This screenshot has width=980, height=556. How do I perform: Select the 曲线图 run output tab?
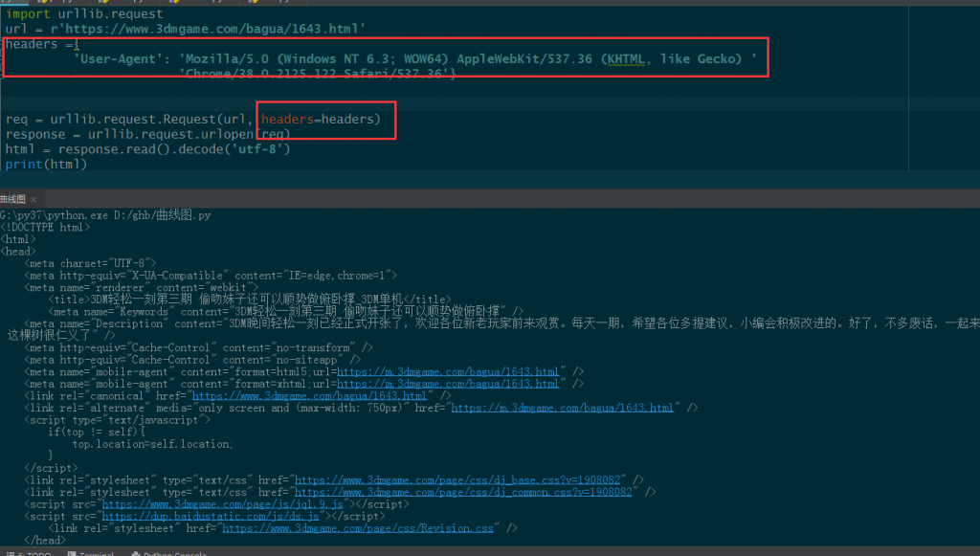(13, 199)
